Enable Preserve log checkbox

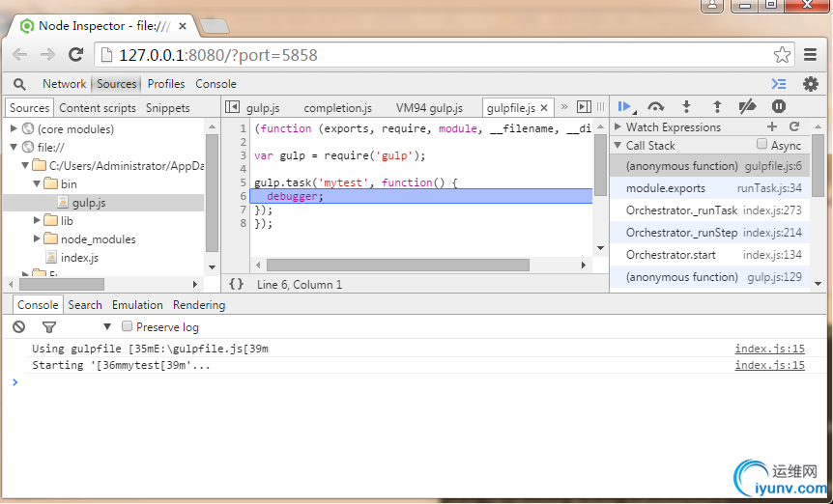pyautogui.click(x=127, y=326)
